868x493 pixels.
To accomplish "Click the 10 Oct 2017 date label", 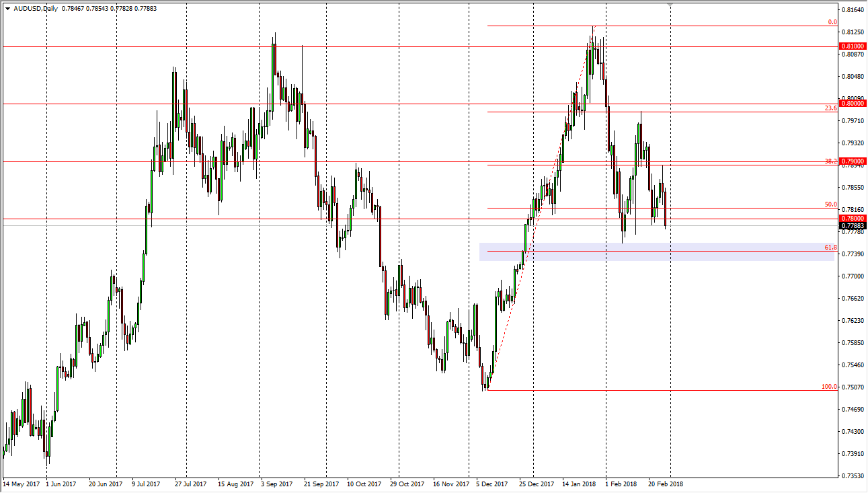I will 363,484.
